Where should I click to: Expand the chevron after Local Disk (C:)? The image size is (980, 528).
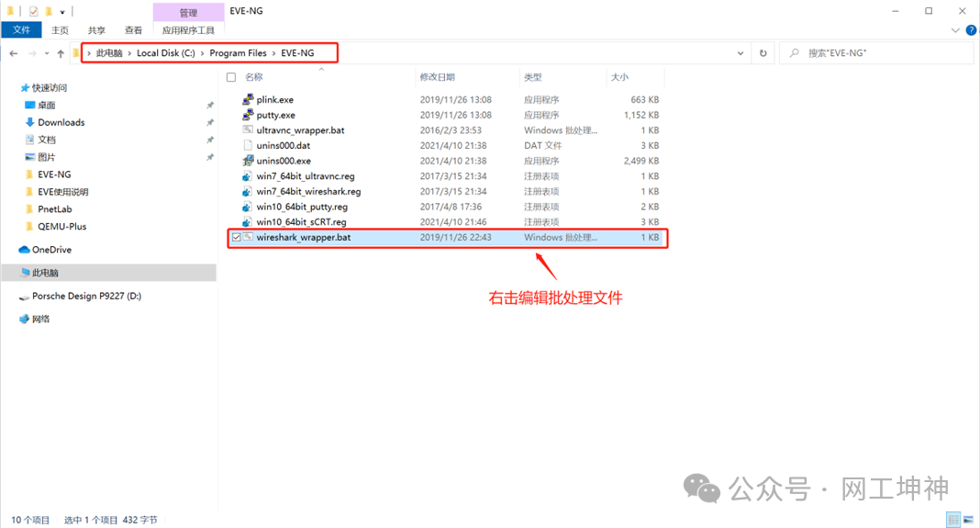click(x=203, y=53)
